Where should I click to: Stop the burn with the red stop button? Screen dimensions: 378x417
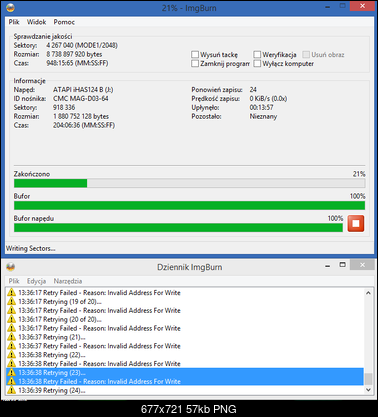(x=356, y=223)
